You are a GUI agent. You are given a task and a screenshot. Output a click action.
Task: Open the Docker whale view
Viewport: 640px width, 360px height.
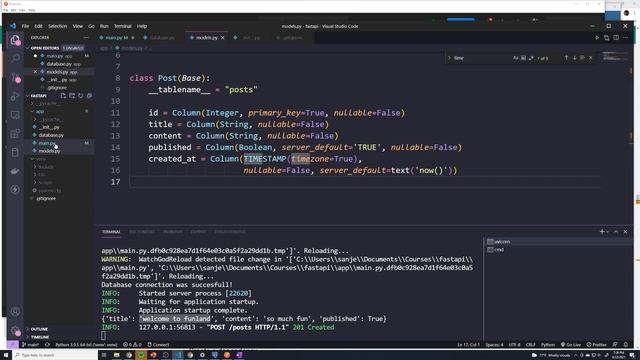point(15,171)
